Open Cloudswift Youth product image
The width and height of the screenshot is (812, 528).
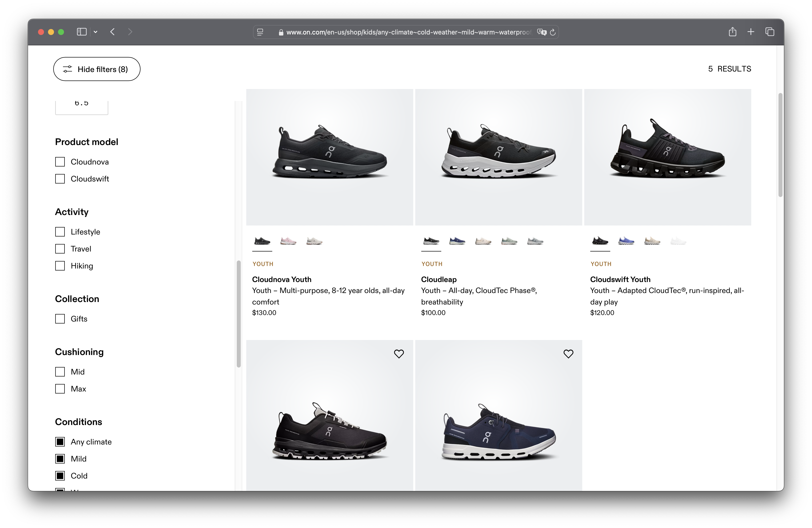point(667,157)
